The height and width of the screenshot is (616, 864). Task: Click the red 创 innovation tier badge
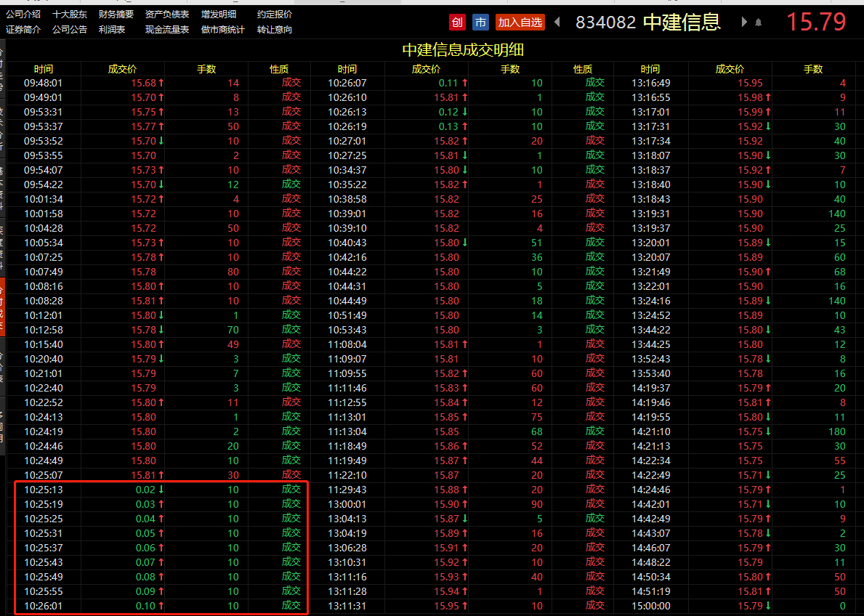tap(456, 22)
